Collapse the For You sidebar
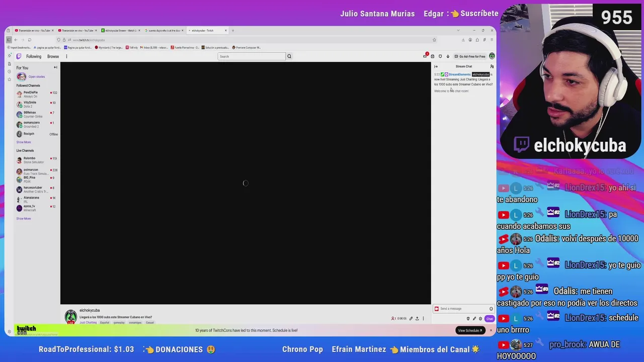The width and height of the screenshot is (644, 362). pyautogui.click(x=55, y=67)
